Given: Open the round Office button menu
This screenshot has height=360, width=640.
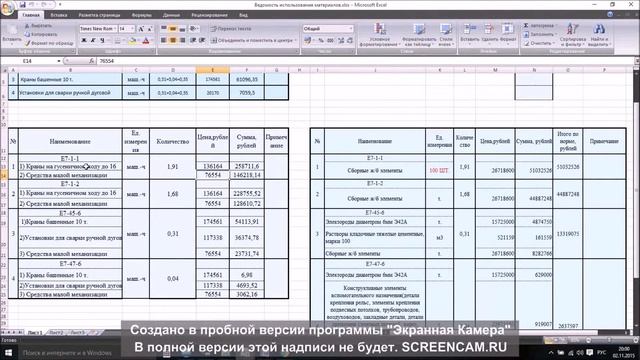Looking at the screenshot, I should 7,7.
